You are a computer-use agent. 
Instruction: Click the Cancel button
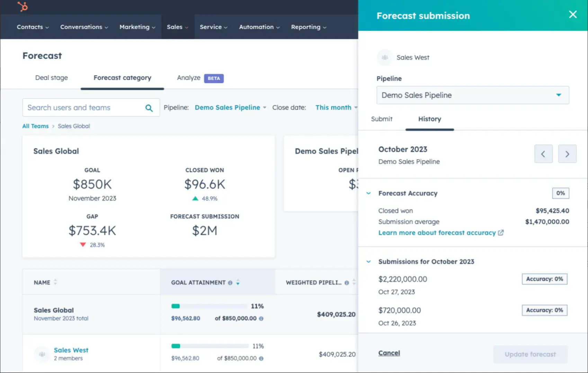point(389,353)
